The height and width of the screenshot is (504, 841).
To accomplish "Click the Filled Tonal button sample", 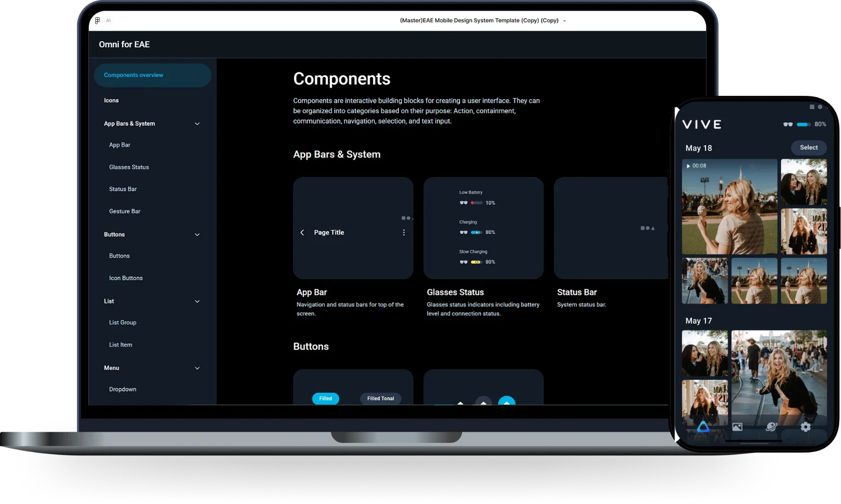I will tap(381, 399).
